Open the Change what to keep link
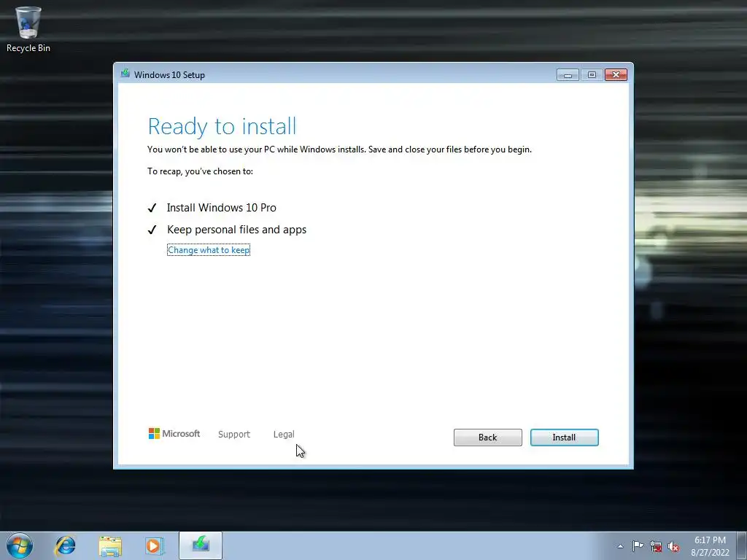 click(x=209, y=250)
